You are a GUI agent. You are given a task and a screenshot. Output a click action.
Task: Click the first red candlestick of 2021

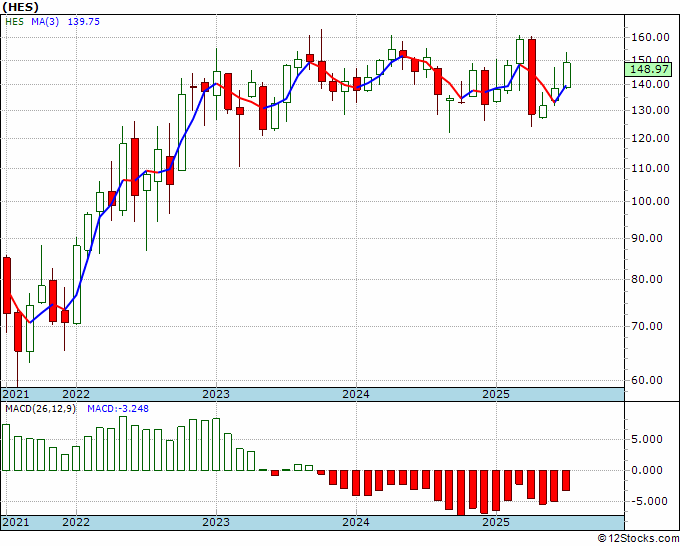pos(7,285)
